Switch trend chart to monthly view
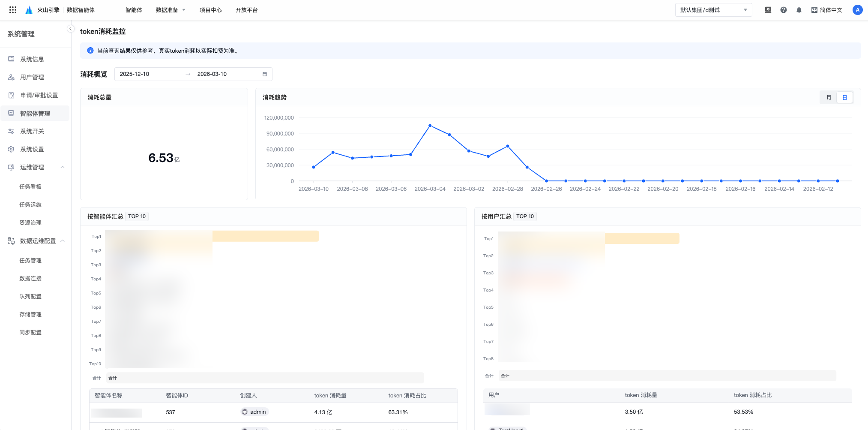Viewport: 868px width, 430px height. pos(829,97)
